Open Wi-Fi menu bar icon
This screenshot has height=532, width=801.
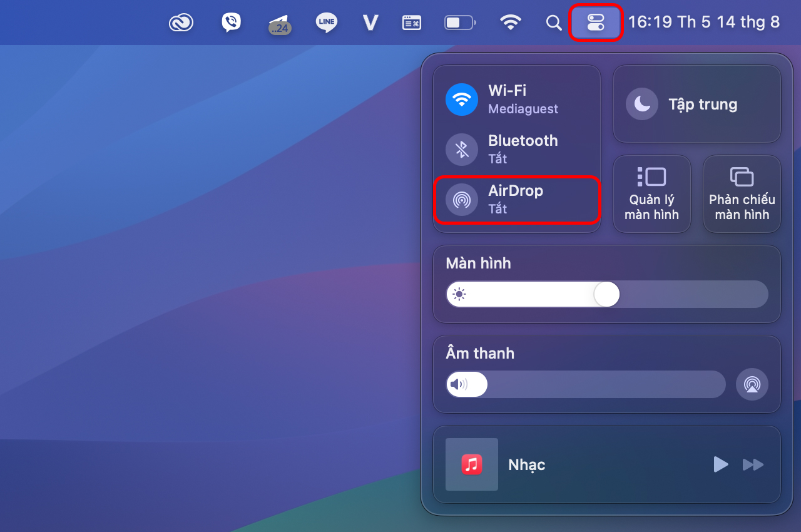click(511, 23)
